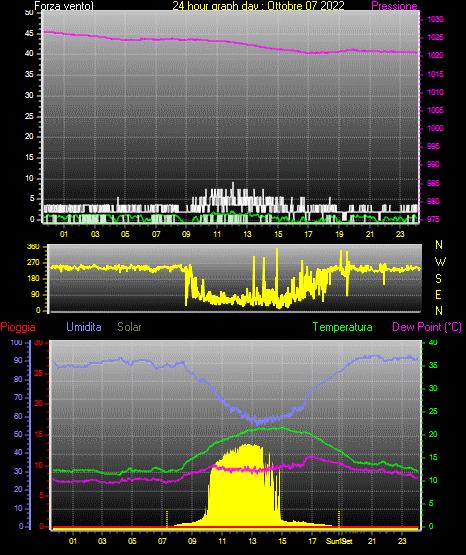Click the 15 value on the red rain axis
The height and width of the screenshot is (555, 466).
coord(39,434)
